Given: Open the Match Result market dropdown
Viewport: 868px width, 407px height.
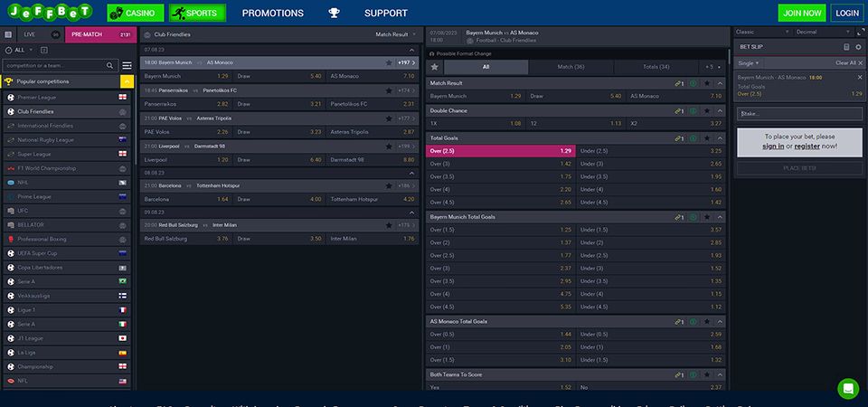Looking at the screenshot, I should tap(395, 34).
